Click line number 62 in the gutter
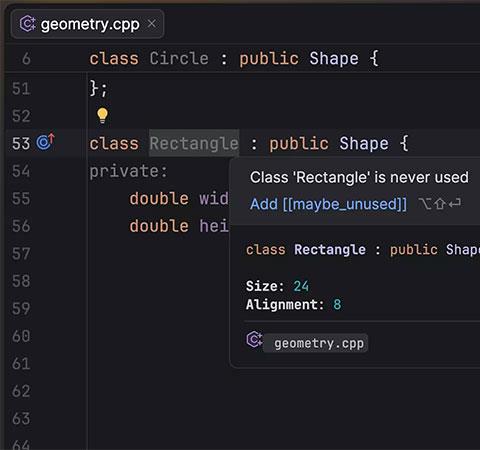The height and width of the screenshot is (450, 480). 21,391
